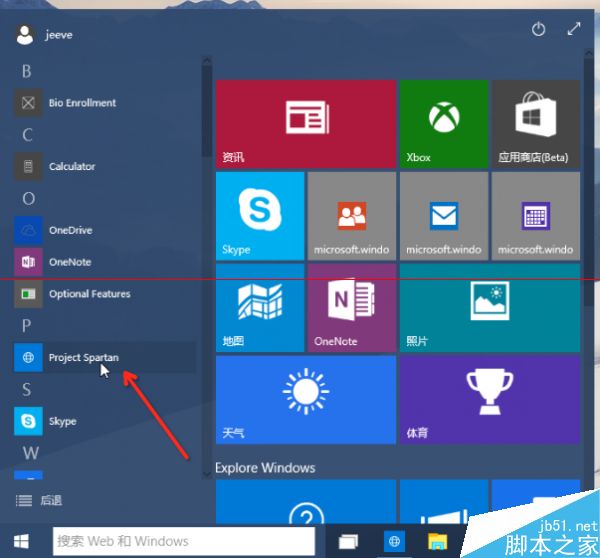
Task: Open the blue Skype live tile
Action: (x=260, y=216)
